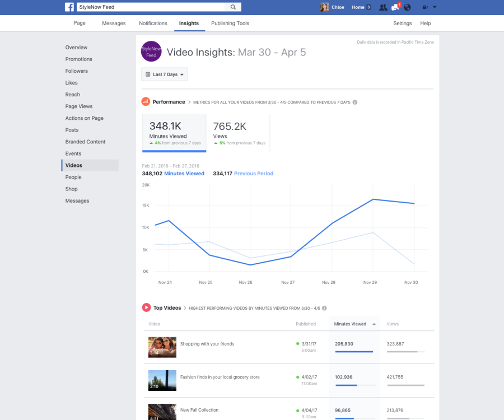This screenshot has width=504, height=420.
Task: Toggle Minutes Viewed sort order arrow
Action: point(374,324)
